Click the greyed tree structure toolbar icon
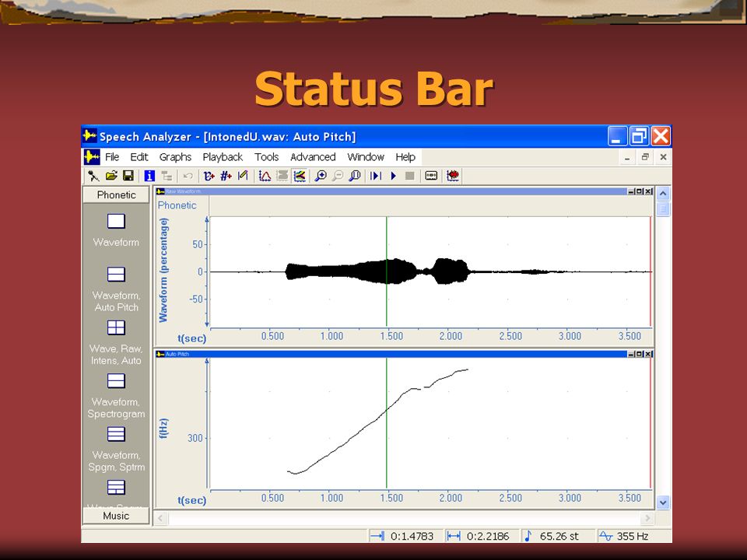 [x=167, y=176]
